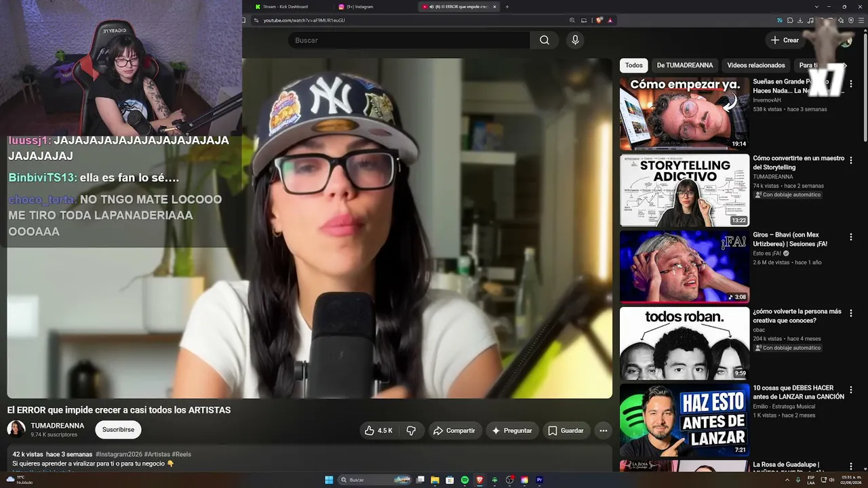
Task: Open the TUMADREANNA channel avatar
Action: [16, 429]
